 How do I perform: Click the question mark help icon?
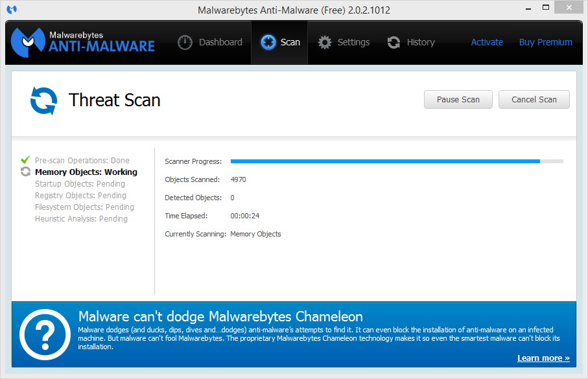click(45, 334)
